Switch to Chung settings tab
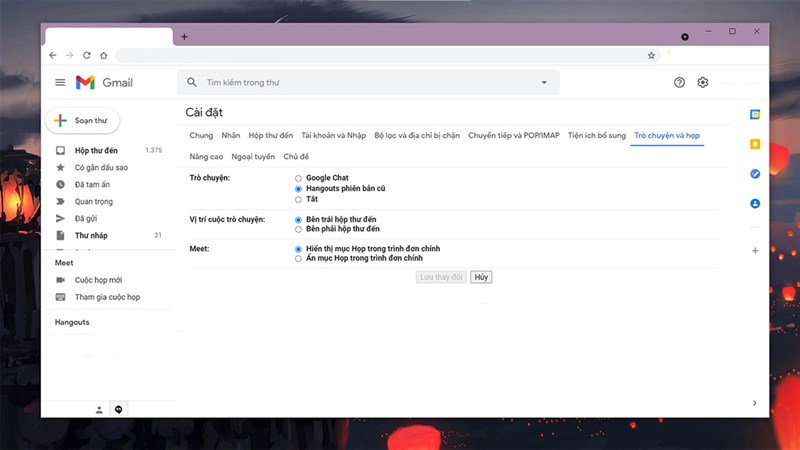 (201, 135)
